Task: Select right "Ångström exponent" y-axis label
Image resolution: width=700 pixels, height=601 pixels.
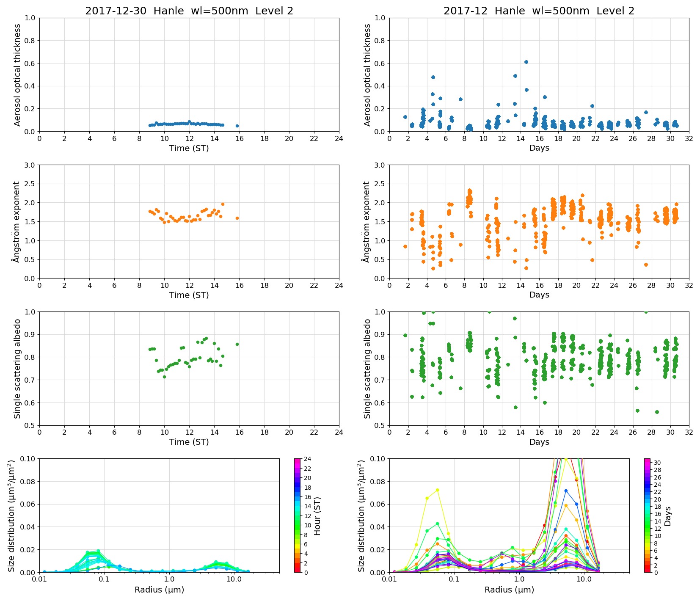Action: click(x=367, y=221)
